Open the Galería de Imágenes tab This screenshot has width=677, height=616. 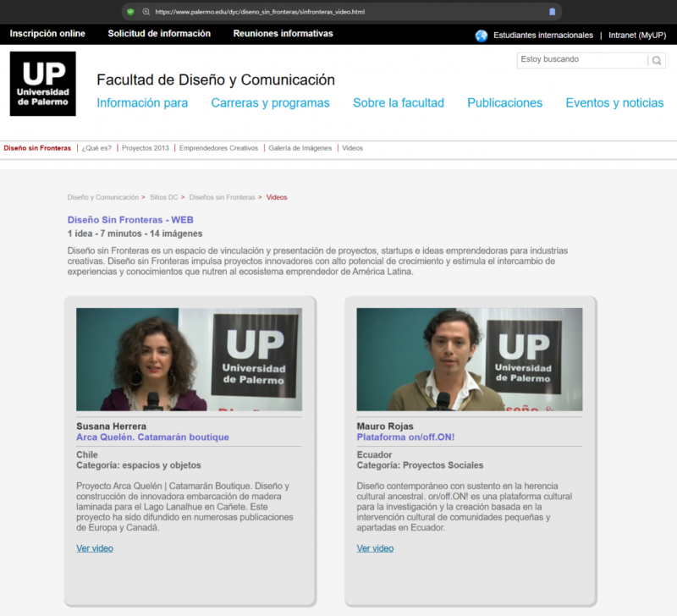300,148
